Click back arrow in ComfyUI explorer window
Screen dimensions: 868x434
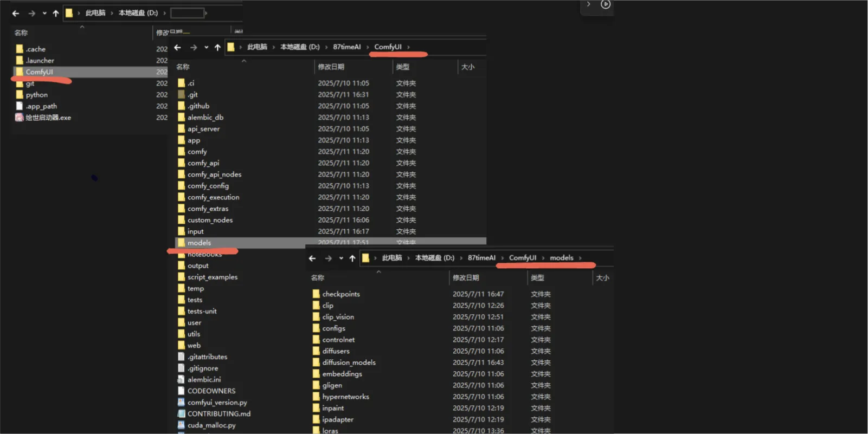tap(177, 48)
